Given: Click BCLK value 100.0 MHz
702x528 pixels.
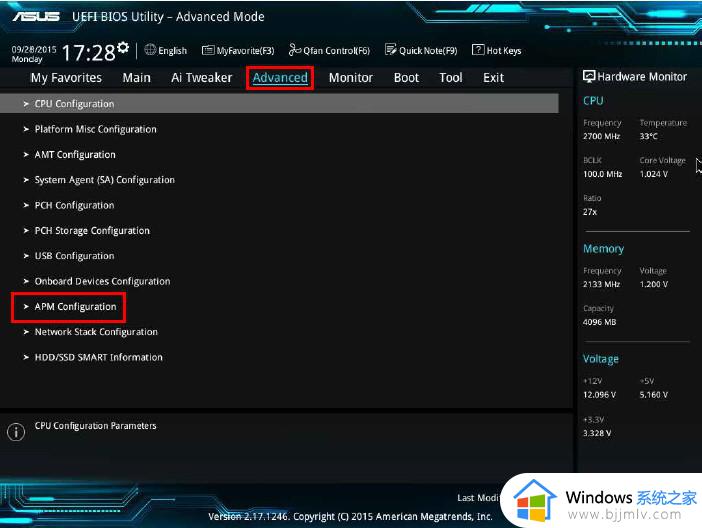Looking at the screenshot, I should [x=603, y=174].
